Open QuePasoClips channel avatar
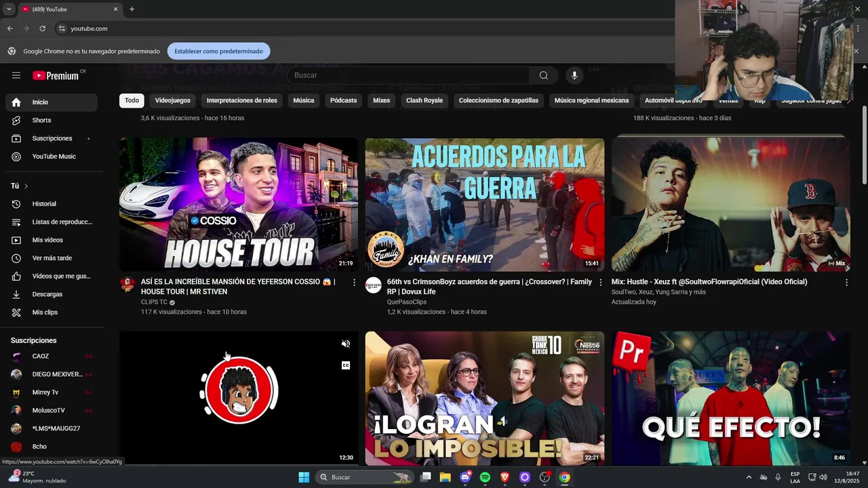The height and width of the screenshot is (488, 868). [x=373, y=284]
